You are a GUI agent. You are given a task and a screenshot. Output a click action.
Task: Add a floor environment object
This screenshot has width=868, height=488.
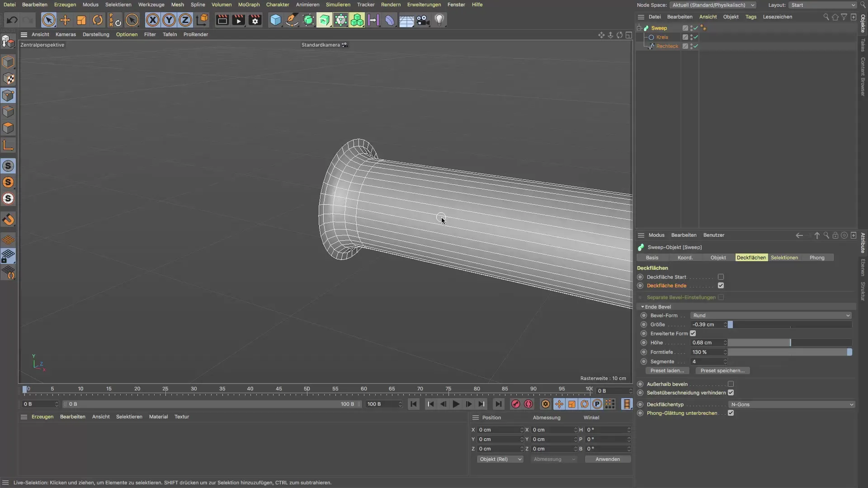click(406, 20)
